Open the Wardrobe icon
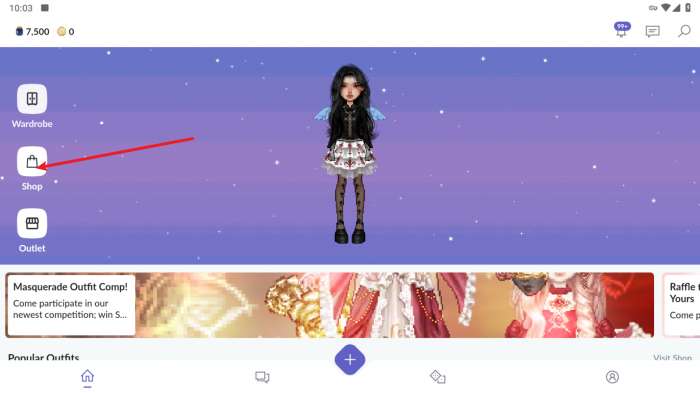 click(x=32, y=99)
